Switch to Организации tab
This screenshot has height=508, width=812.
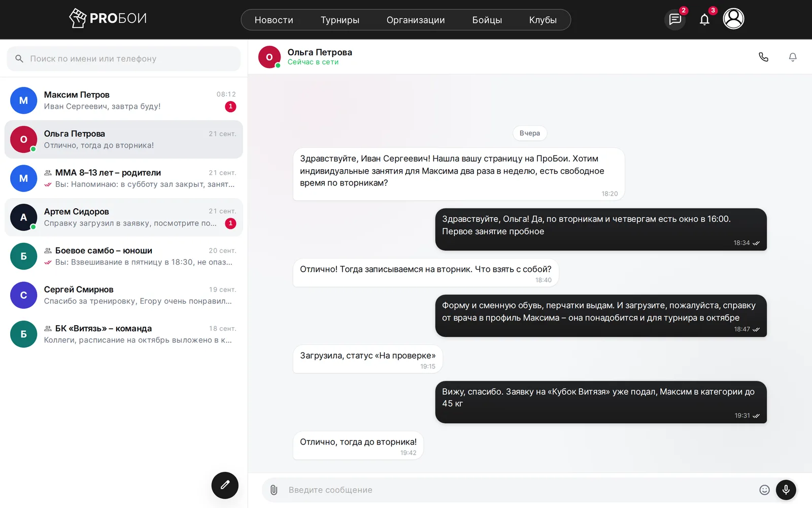pyautogui.click(x=416, y=20)
